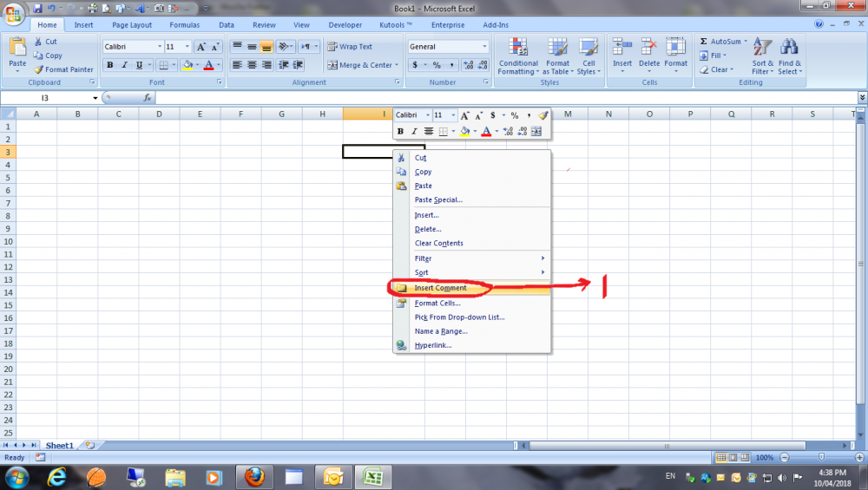Click the Center align icon in ribbon
The image size is (868, 490).
[252, 65]
